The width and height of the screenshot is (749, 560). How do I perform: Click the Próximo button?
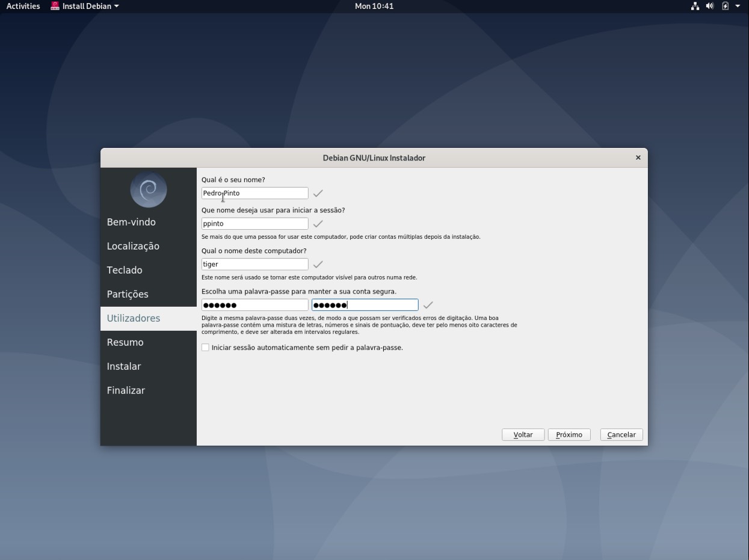click(x=568, y=434)
